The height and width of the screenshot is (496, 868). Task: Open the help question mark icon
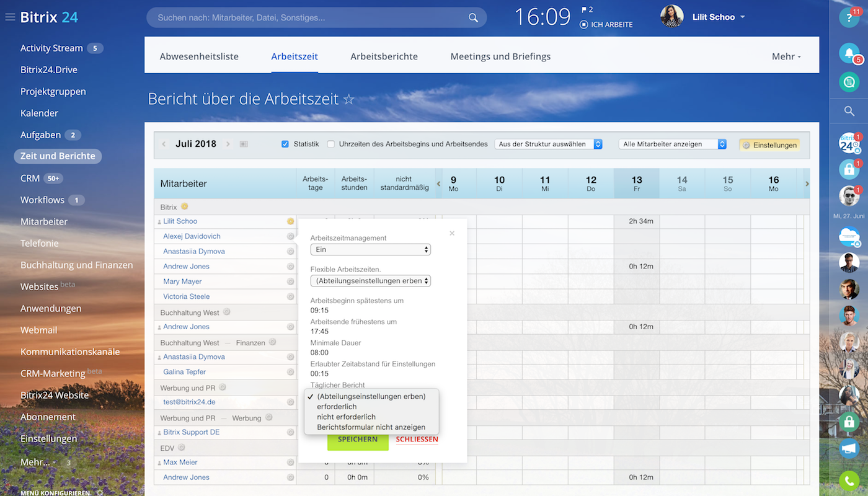coord(849,17)
